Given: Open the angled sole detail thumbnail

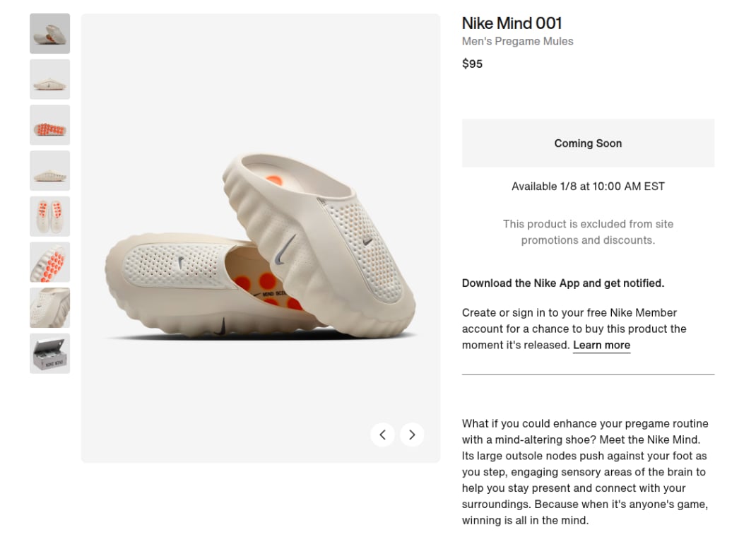Looking at the screenshot, I should [49, 262].
